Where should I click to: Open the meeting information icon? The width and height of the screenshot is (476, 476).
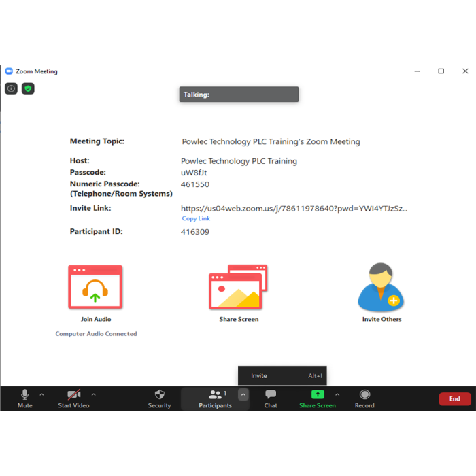11,88
